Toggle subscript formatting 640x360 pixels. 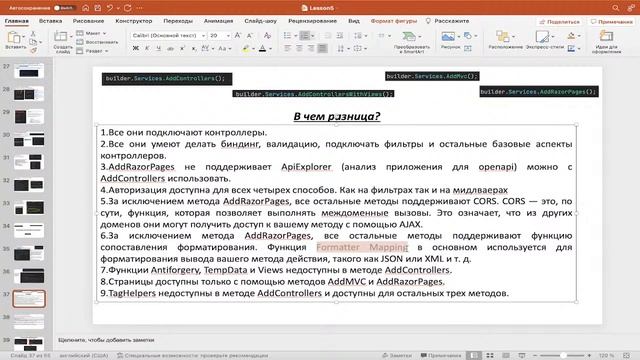pyautogui.click(x=194, y=49)
